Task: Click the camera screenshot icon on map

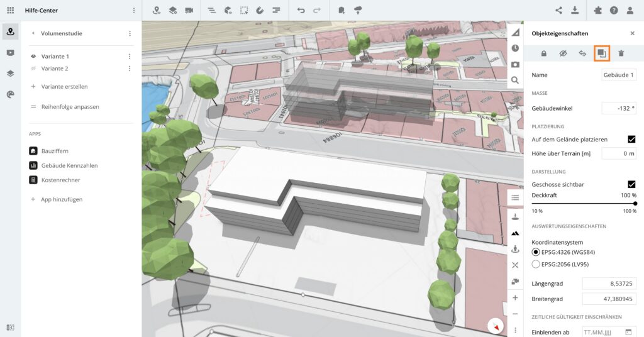Action: [515, 64]
